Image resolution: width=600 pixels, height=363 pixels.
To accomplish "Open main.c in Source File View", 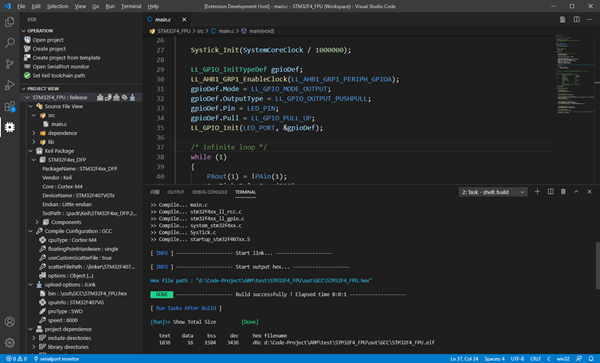I will 59,124.
